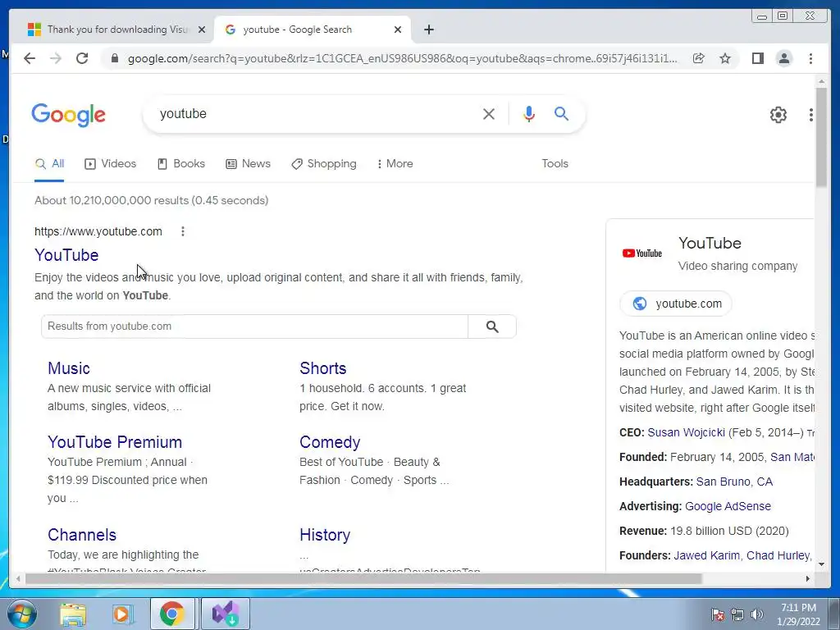
Task: Open the Jawed Karim founder link
Action: click(706, 555)
